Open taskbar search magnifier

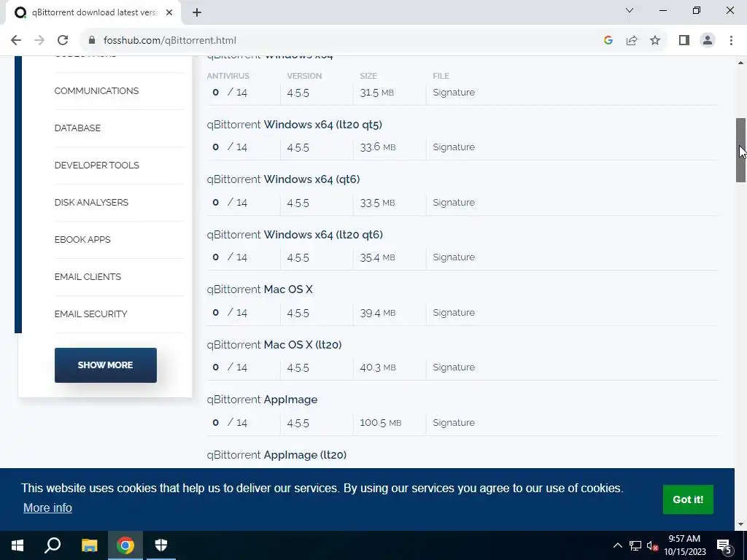[x=53, y=545]
